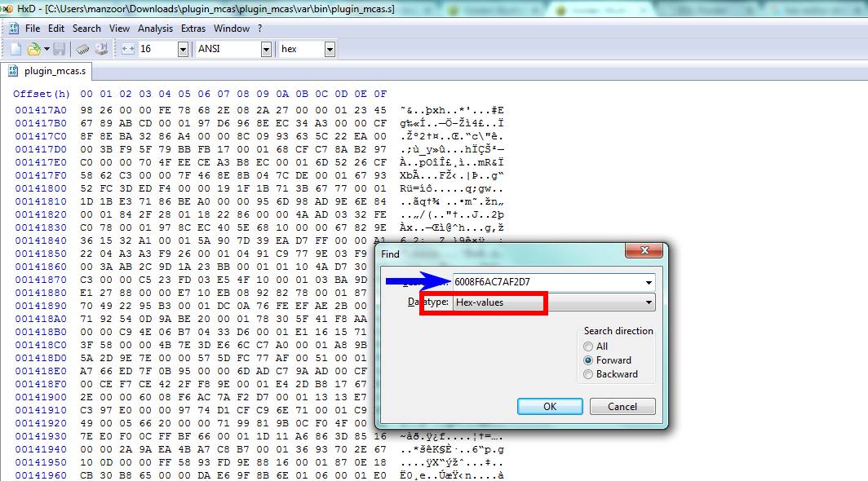Select the Backward search direction option
868x481 pixels.
click(x=588, y=374)
